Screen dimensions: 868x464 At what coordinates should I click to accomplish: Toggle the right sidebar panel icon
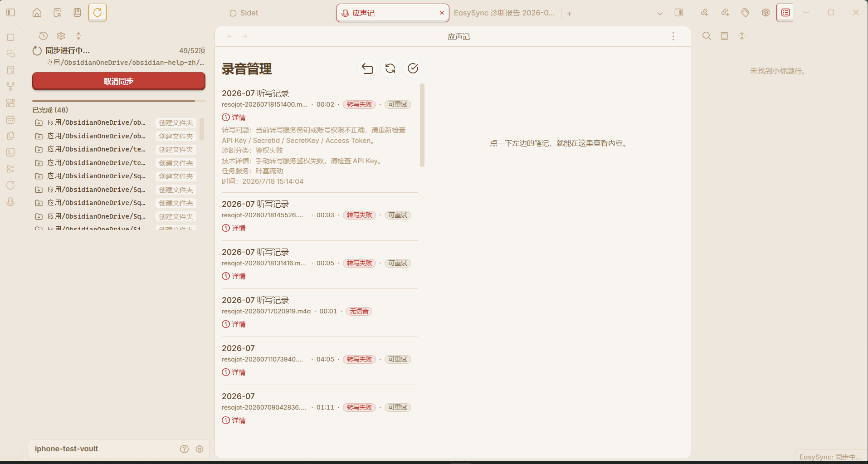click(x=679, y=13)
